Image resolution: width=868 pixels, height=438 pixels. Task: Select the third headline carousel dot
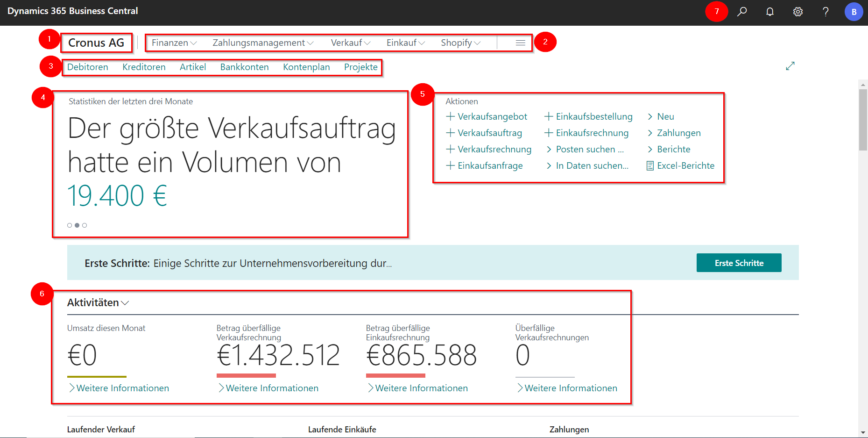(x=85, y=225)
